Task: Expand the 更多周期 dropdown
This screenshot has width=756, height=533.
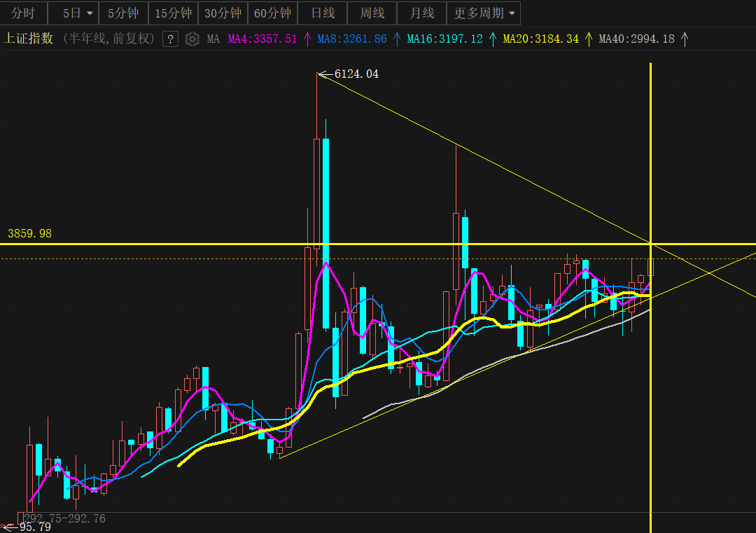Action: coord(484,13)
